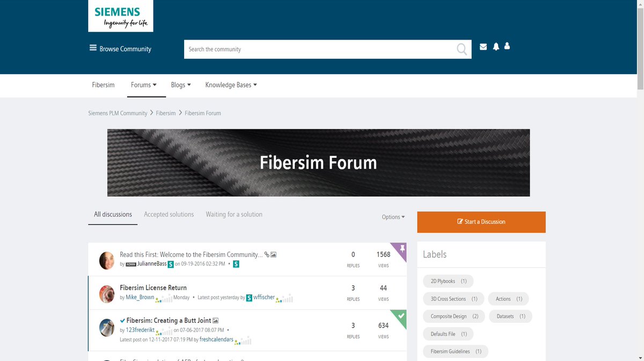644x361 pixels.
Task: Click the browser vertical scrollbar thumb
Action: click(640, 49)
